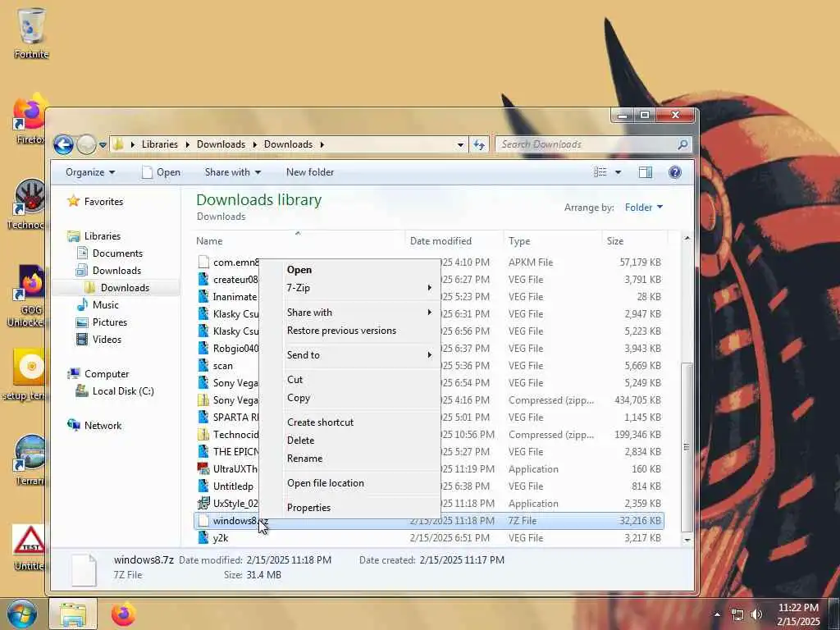Select the com.emn APKM file icon
The height and width of the screenshot is (630, 840).
[203, 262]
